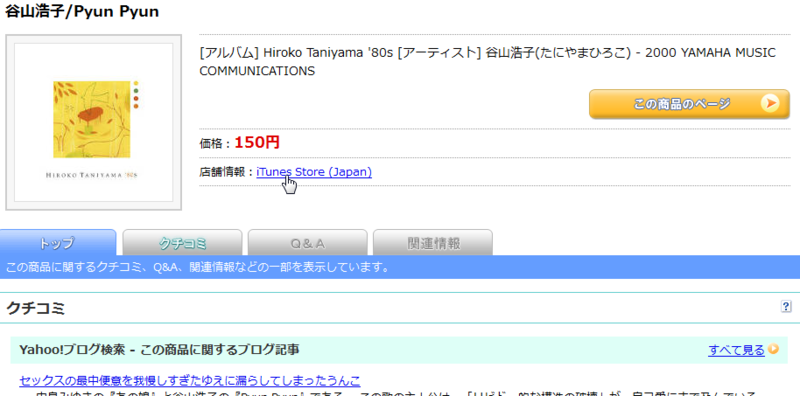This screenshot has height=396, width=800.
Task: Open the 関連情報 tab
Action: tap(433, 243)
